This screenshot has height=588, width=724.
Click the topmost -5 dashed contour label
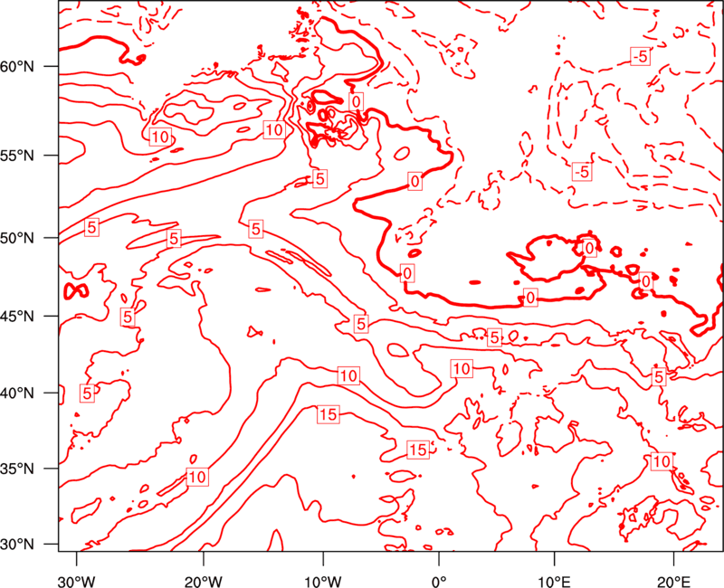pyautogui.click(x=641, y=56)
